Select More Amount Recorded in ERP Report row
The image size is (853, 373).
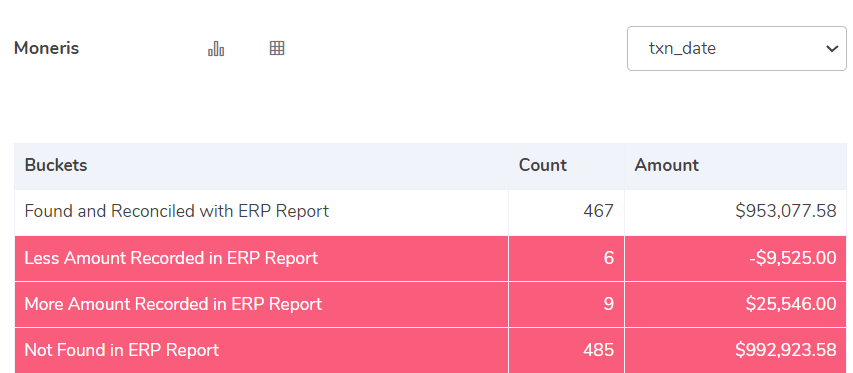coord(430,304)
